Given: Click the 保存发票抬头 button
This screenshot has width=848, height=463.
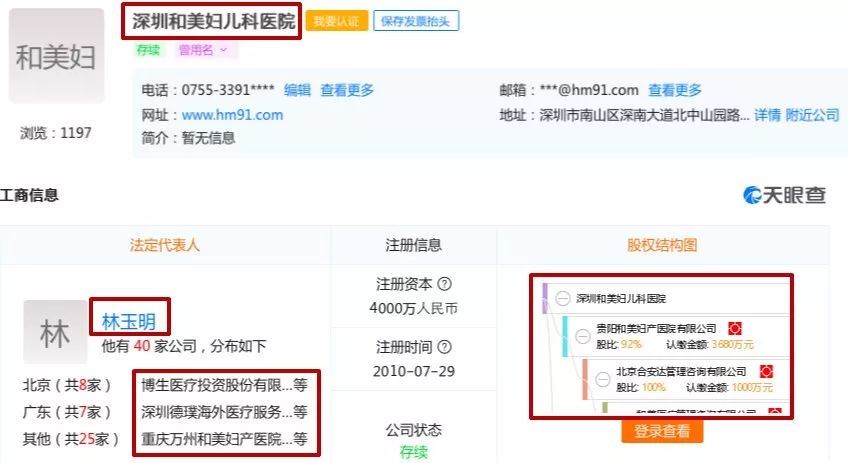Looking at the screenshot, I should [x=416, y=22].
